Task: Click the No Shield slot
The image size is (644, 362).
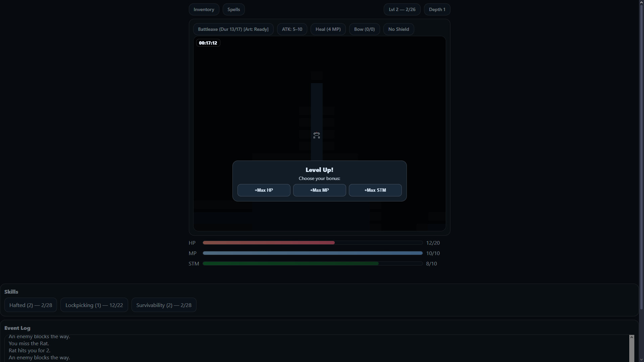Action: click(398, 29)
